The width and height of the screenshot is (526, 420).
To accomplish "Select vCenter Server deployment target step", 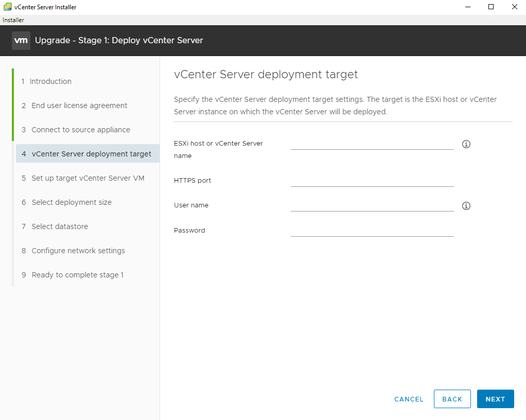I will pos(91,154).
